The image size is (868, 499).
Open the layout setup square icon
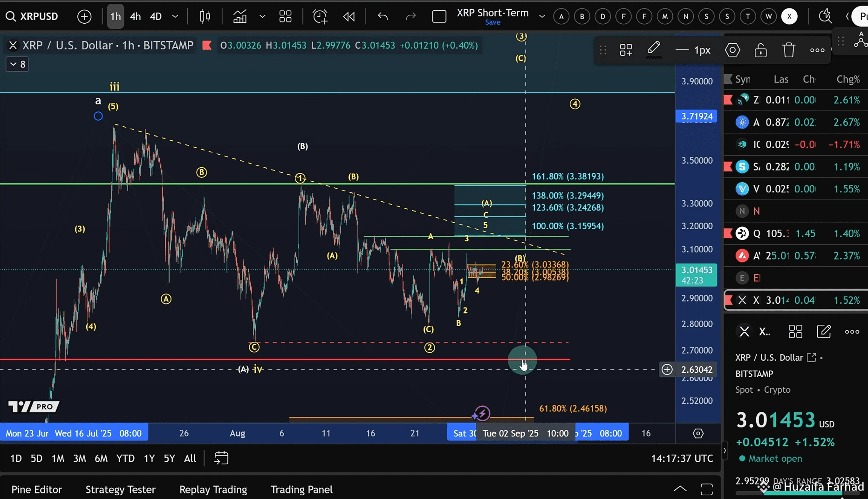pyautogui.click(x=439, y=17)
